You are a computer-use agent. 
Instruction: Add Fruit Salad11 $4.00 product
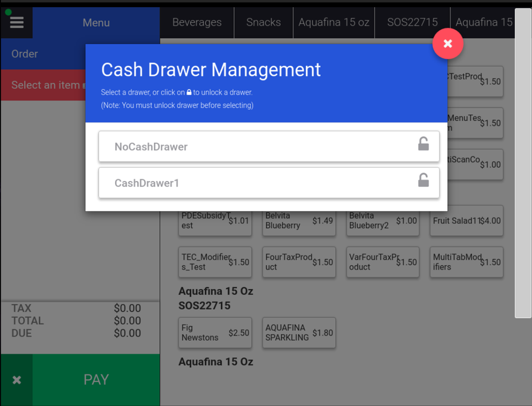[x=466, y=220]
